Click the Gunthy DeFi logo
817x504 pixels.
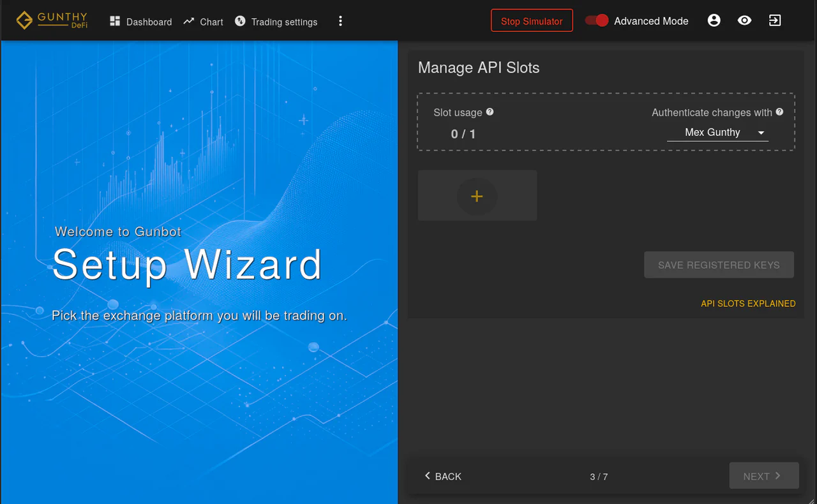[52, 20]
